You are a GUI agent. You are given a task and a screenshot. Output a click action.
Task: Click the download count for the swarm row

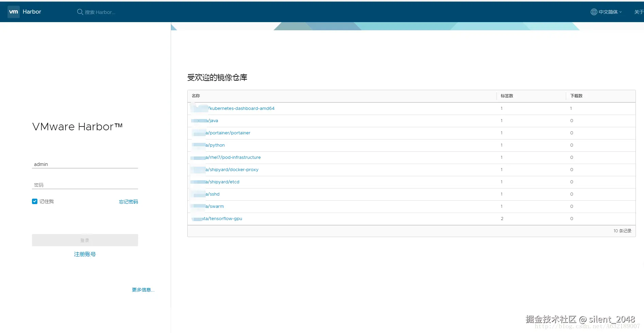click(x=572, y=206)
